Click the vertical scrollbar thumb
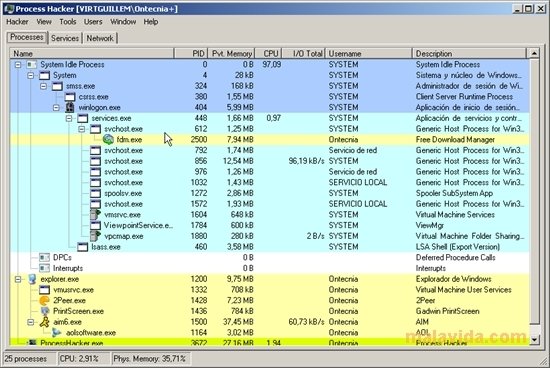Image resolution: width=550 pixels, height=368 pixels. point(534,192)
